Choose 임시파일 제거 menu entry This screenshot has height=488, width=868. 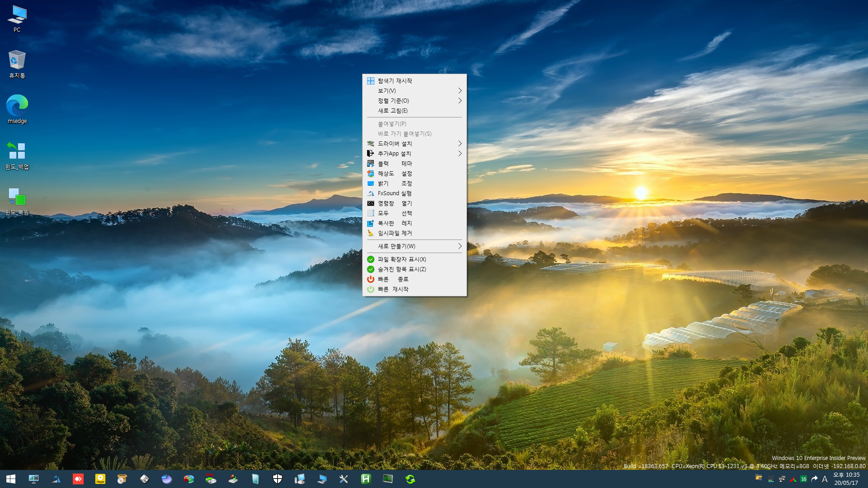pyautogui.click(x=415, y=233)
